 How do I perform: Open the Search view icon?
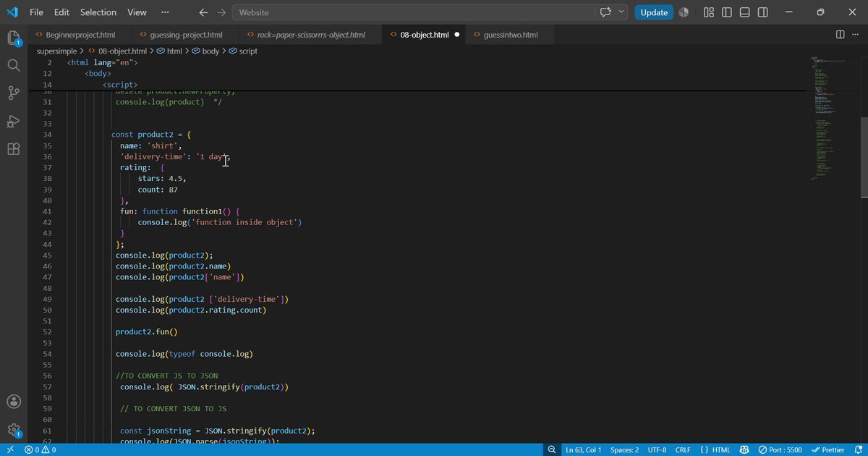pos(13,65)
